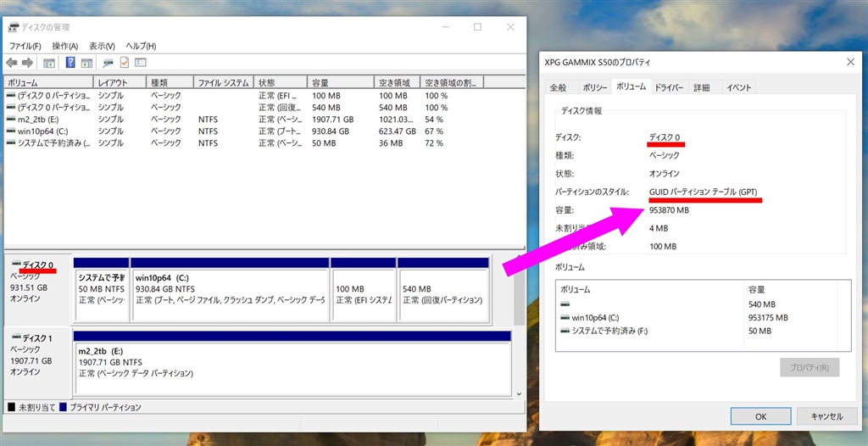Click the connect/rescan disk toolbar icon
The image size is (868, 446).
pyautogui.click(x=108, y=63)
